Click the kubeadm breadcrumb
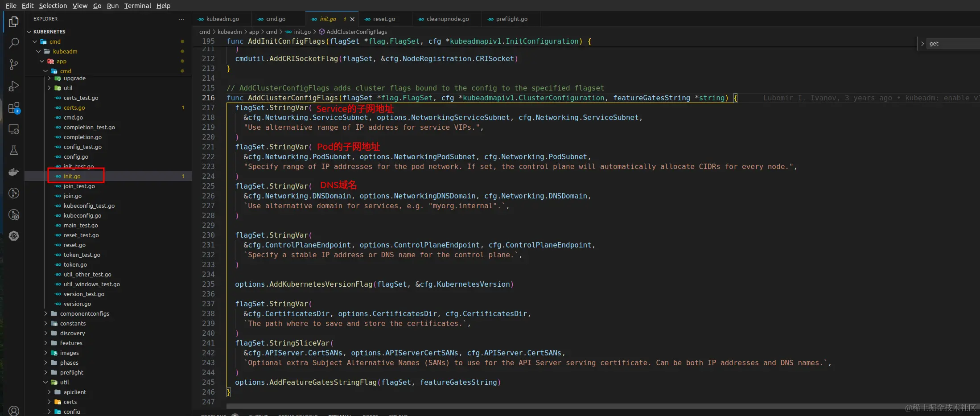Image resolution: width=980 pixels, height=416 pixels. 230,32
